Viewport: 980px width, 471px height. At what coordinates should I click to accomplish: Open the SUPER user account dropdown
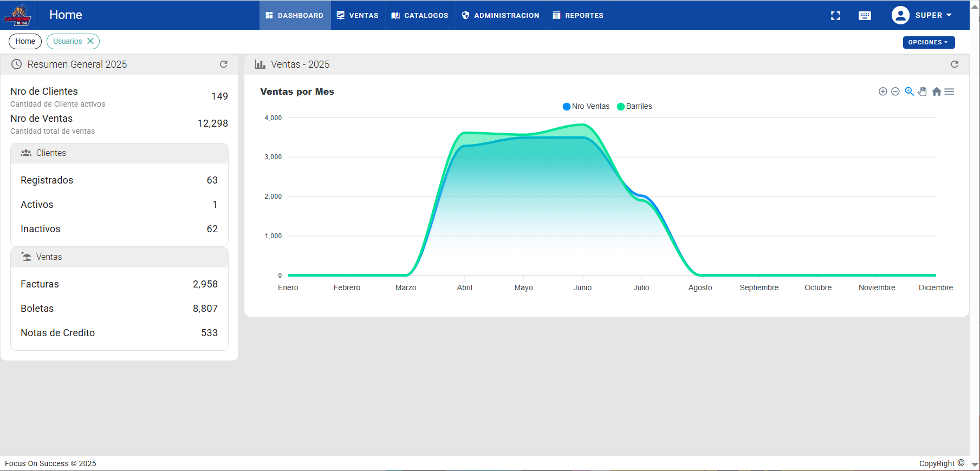click(x=922, y=15)
